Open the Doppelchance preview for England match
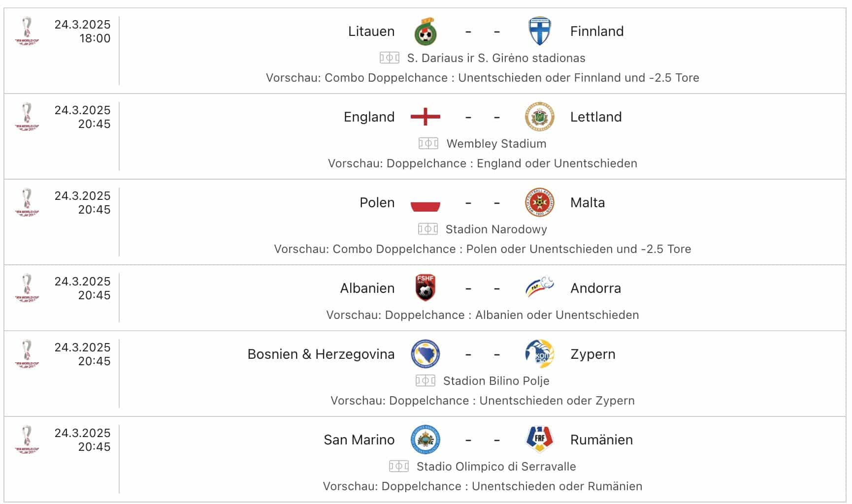852x504 pixels. tap(483, 163)
